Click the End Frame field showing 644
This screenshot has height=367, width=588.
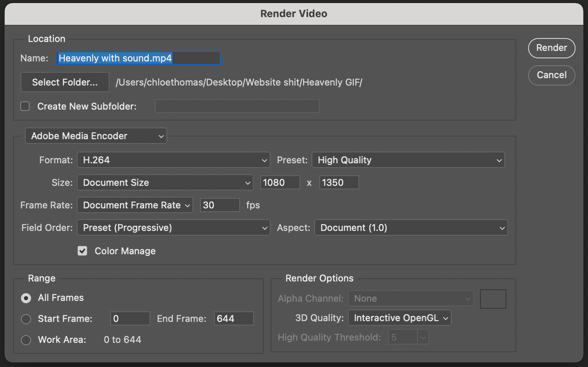pyautogui.click(x=233, y=318)
